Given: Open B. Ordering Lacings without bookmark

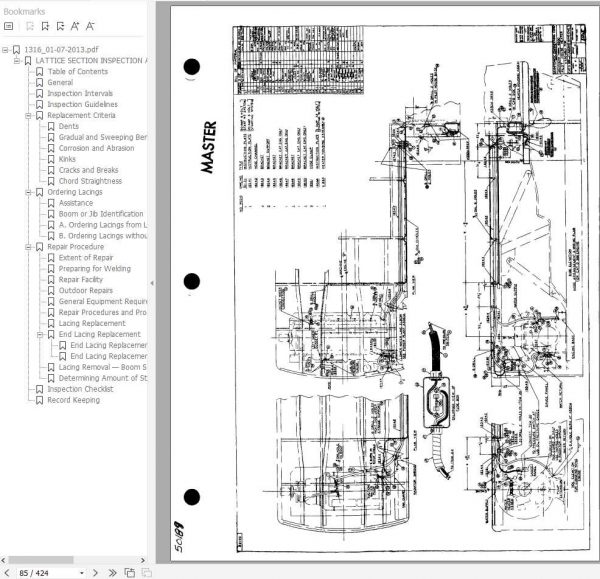Looking at the screenshot, I should tap(103, 236).
